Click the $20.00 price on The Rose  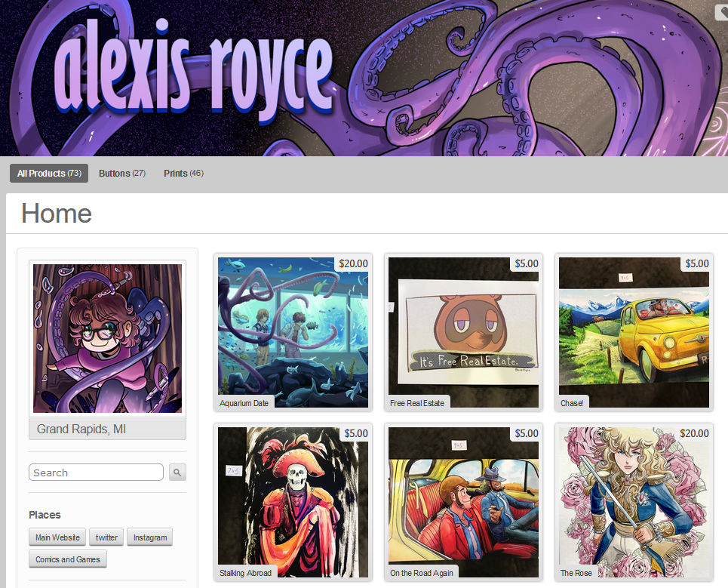pyautogui.click(x=694, y=434)
